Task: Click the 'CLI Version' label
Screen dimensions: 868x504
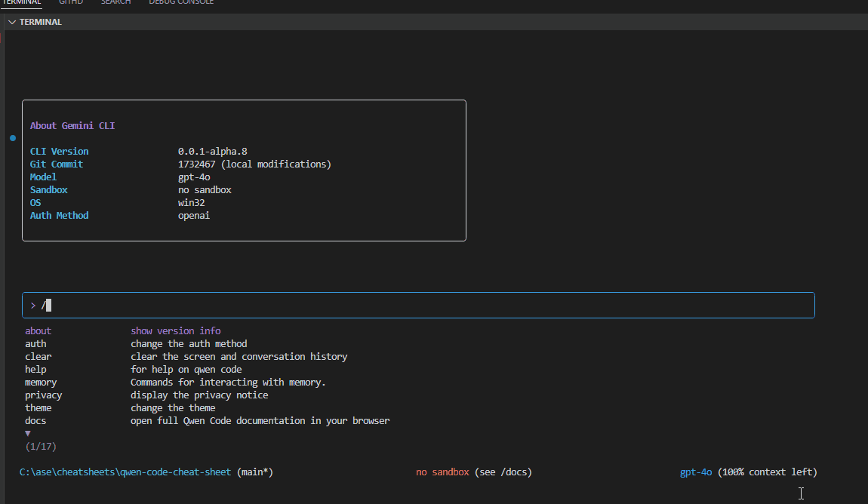Action: coord(59,152)
